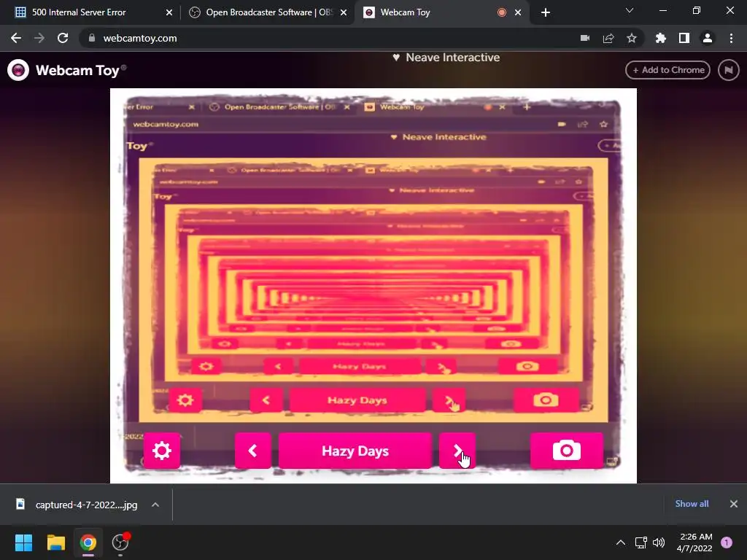
Task: Go forward in browser history
Action: coord(39,38)
